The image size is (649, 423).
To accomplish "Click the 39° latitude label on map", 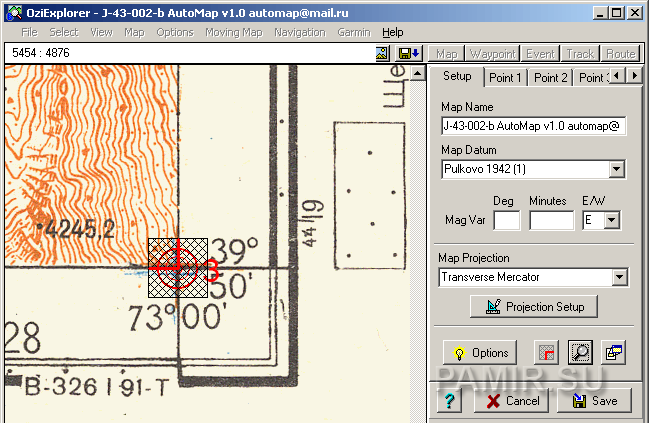I will tap(234, 250).
